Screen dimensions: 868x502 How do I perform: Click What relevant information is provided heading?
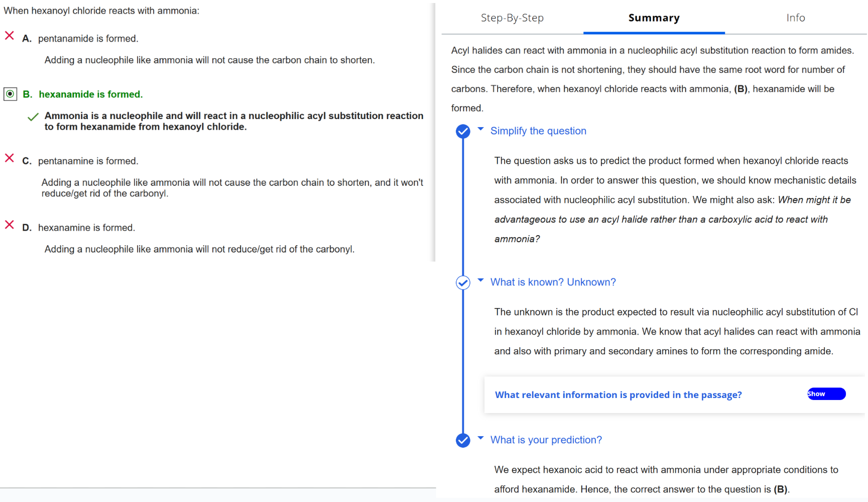618,395
